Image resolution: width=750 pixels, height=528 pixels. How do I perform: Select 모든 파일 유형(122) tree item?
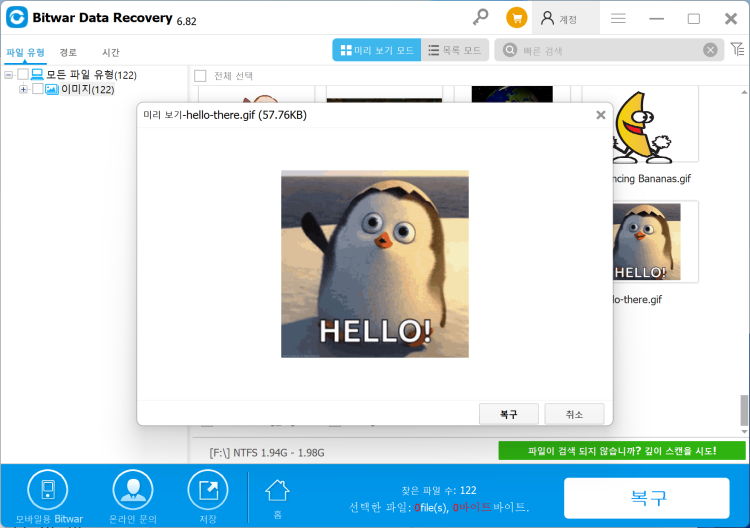91,75
